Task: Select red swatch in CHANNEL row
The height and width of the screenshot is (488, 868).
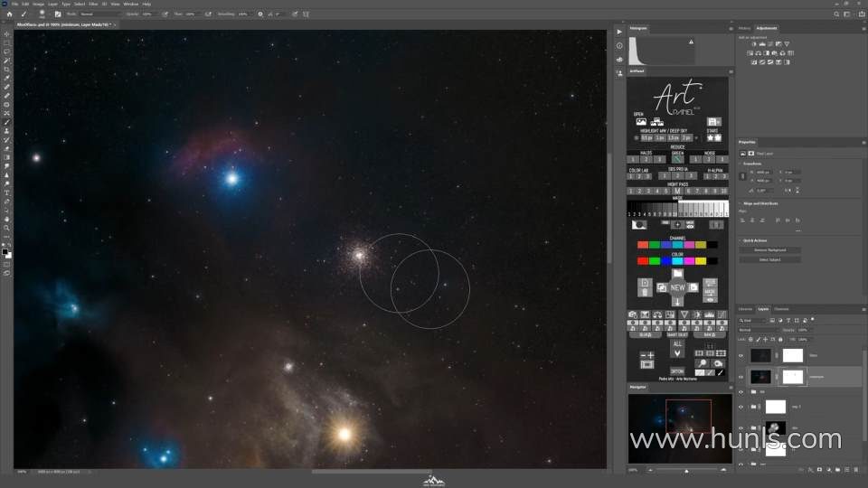Action: [643, 245]
